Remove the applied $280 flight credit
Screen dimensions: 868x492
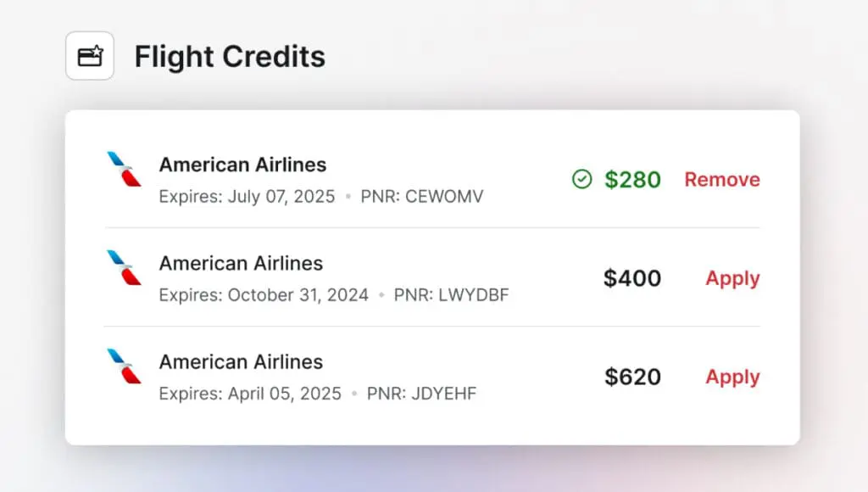(x=722, y=180)
